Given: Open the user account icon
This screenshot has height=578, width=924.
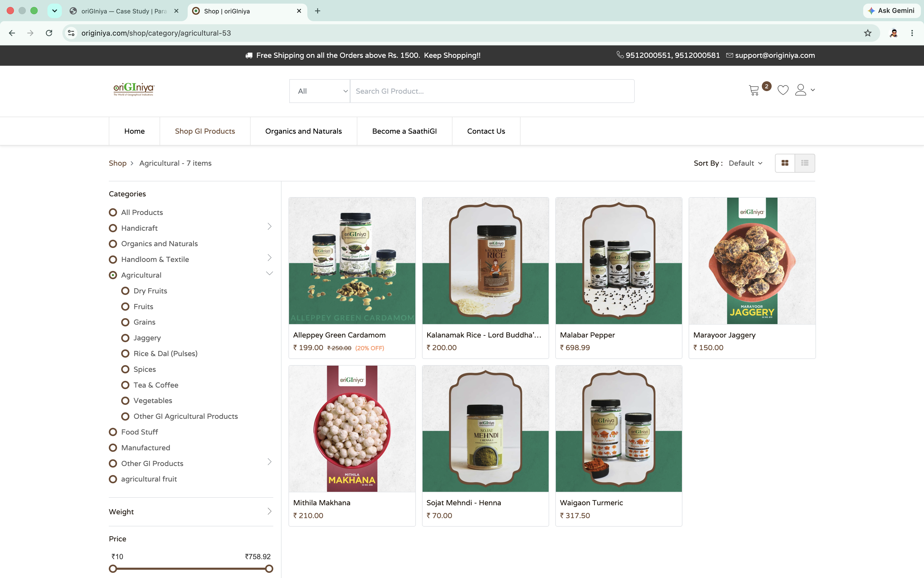Looking at the screenshot, I should (800, 90).
